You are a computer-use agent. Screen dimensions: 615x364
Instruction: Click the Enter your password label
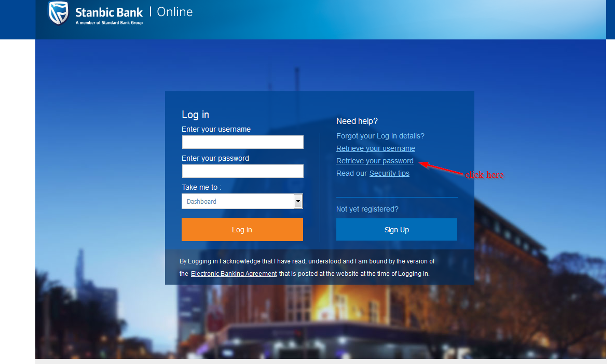point(215,158)
